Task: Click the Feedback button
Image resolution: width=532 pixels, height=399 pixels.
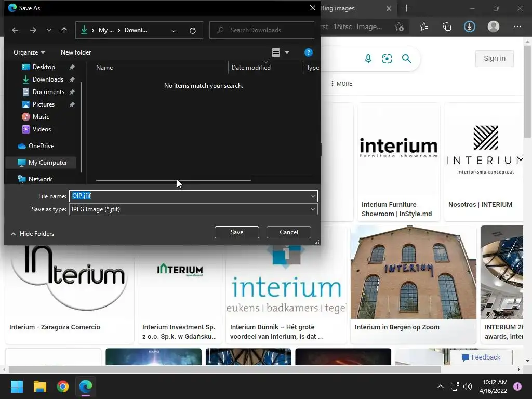Action: (481, 357)
